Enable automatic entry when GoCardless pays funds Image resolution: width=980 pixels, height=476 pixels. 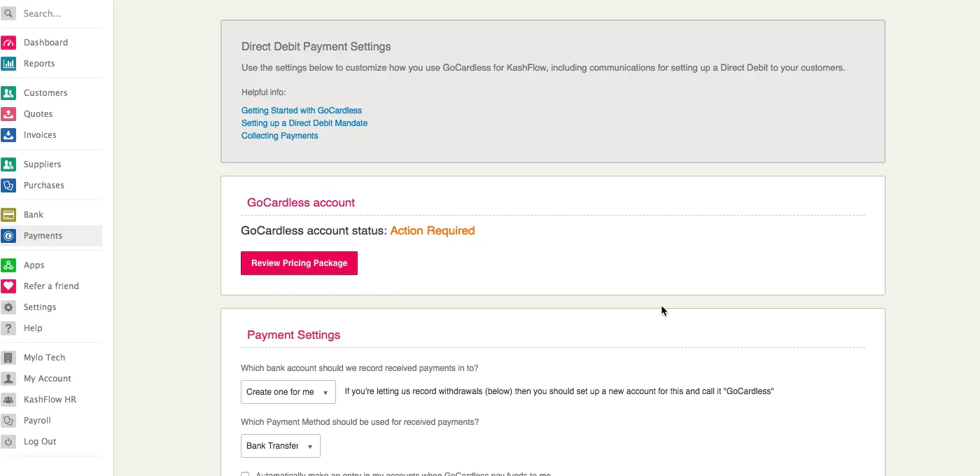(245, 474)
